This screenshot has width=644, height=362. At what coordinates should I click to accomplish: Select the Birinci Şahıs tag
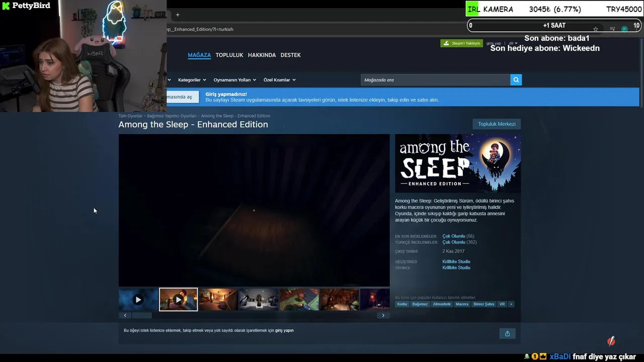pos(484,304)
